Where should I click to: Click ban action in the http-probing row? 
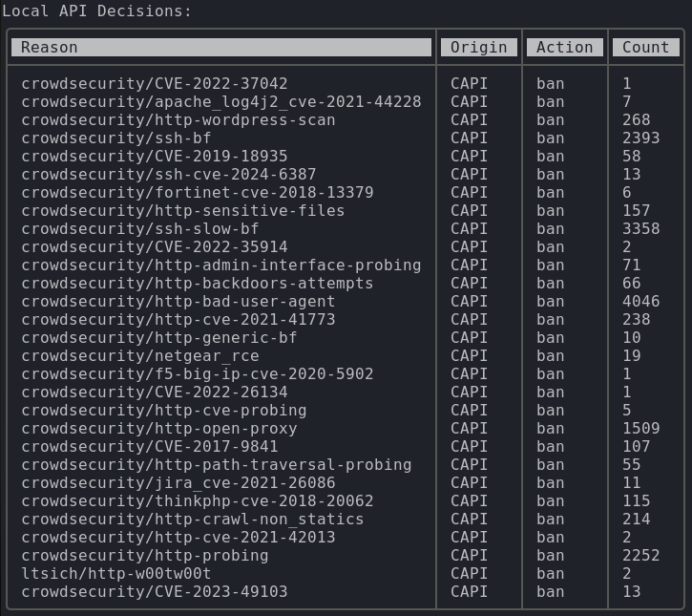coord(551,556)
